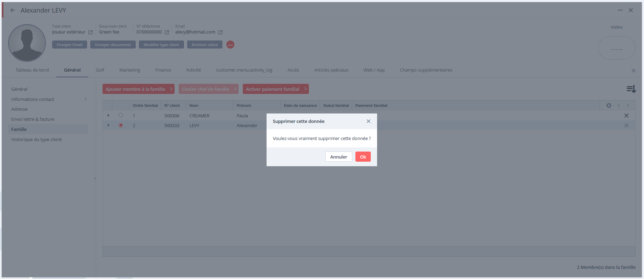Open Champs supplémentaires tab
The image size is (644, 279).
(x=426, y=70)
